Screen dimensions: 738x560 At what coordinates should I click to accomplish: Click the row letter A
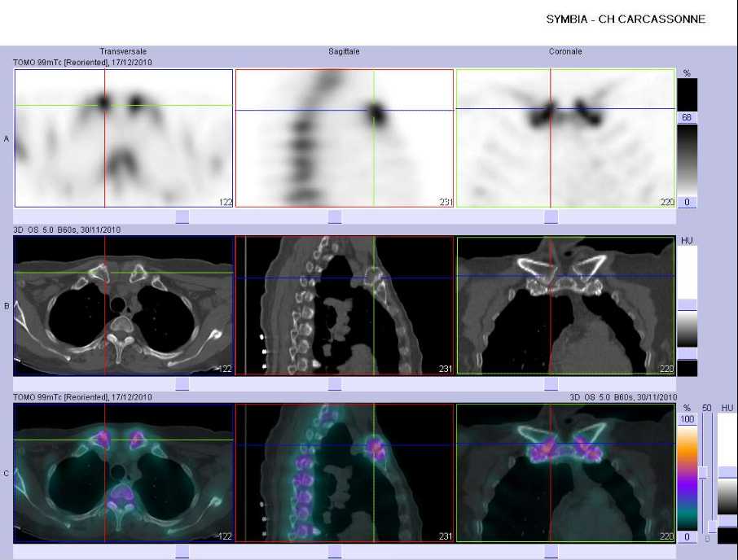(7, 138)
